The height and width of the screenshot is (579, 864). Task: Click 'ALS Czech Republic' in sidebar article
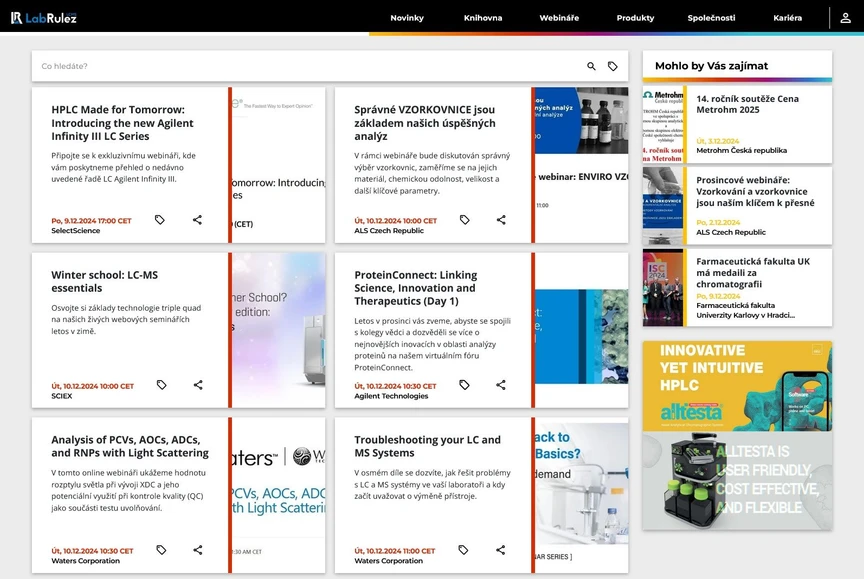(x=731, y=232)
